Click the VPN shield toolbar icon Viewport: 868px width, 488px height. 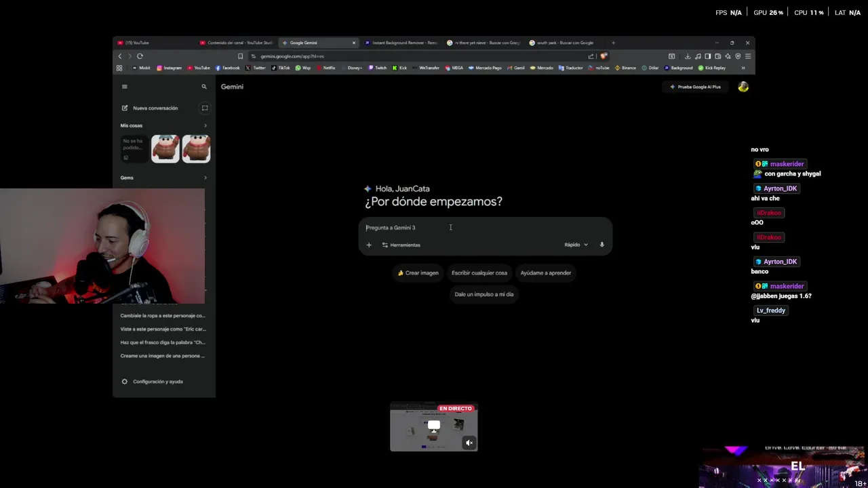[738, 56]
